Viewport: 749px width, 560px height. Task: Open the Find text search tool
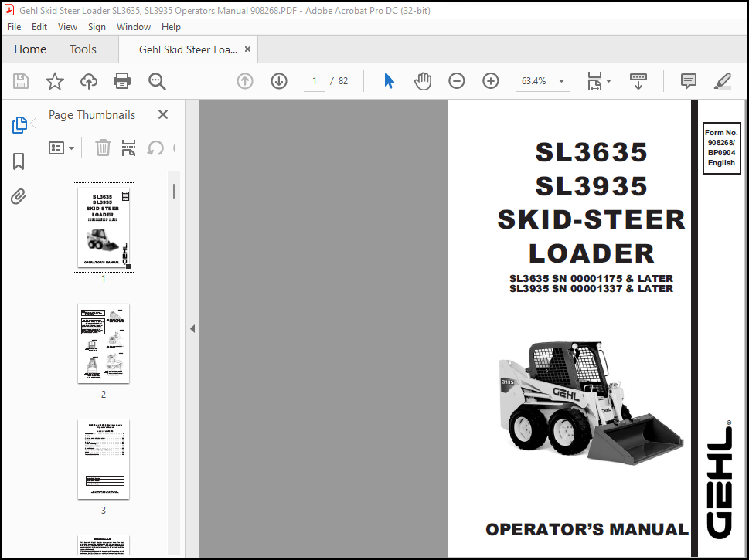click(x=157, y=82)
